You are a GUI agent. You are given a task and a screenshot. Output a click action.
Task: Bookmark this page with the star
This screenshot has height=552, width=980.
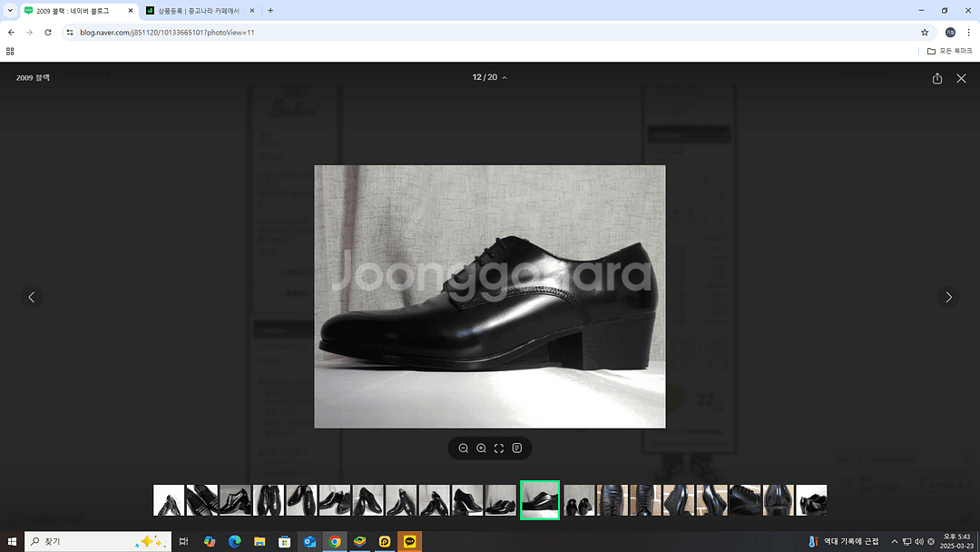click(925, 33)
